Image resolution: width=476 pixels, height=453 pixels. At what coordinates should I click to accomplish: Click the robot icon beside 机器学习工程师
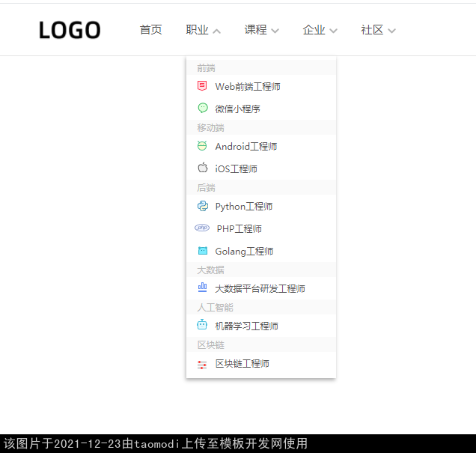202,325
